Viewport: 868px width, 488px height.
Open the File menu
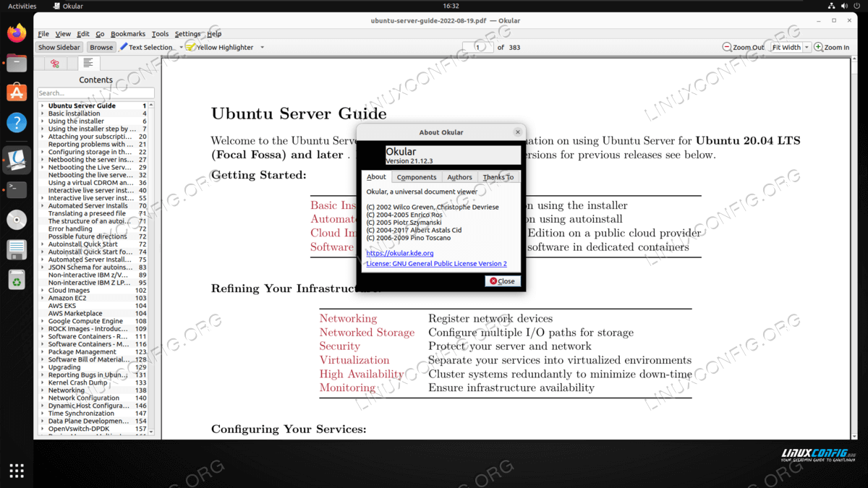point(43,34)
